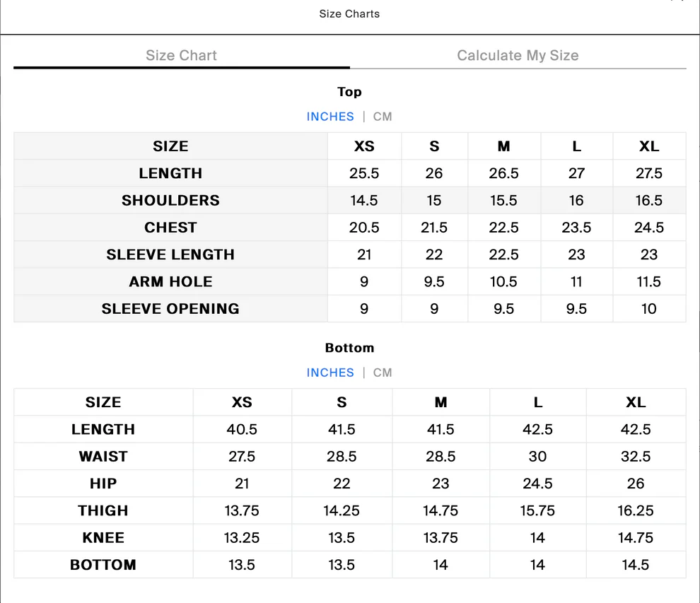Viewport: 700px width, 603px height.
Task: Click the Size Charts dialog title
Action: point(349,14)
